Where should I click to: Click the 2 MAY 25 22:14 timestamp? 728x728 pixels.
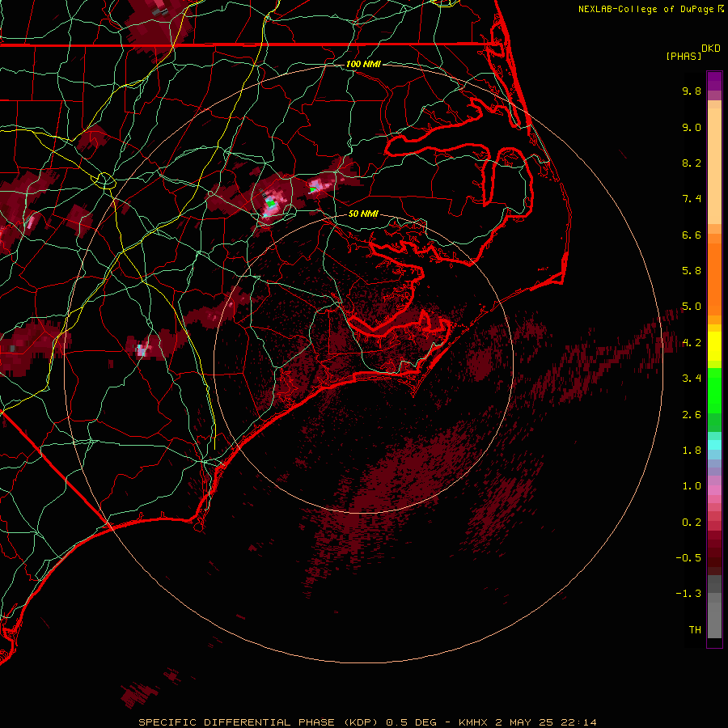546,722
